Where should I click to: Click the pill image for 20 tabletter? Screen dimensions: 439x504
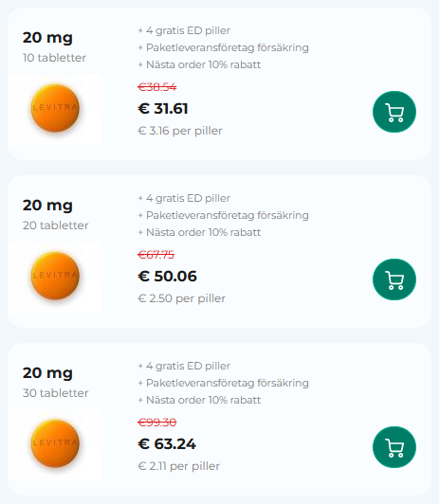point(55,277)
